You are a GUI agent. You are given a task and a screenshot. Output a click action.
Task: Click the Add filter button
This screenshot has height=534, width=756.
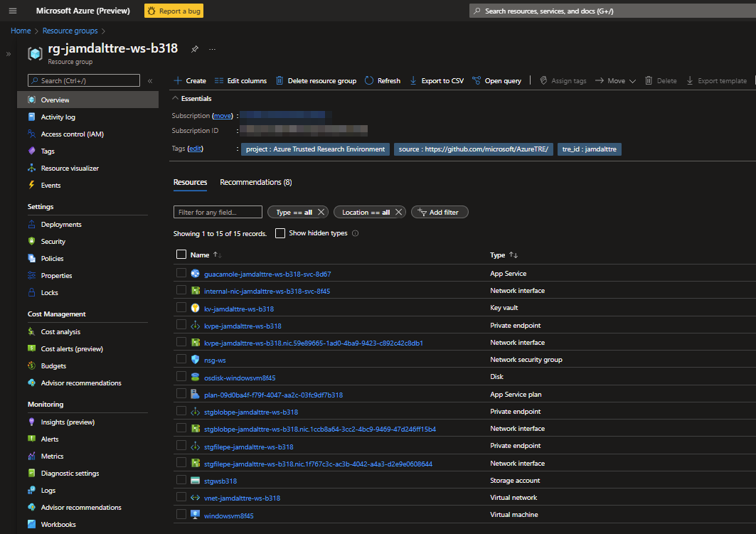[x=440, y=212]
